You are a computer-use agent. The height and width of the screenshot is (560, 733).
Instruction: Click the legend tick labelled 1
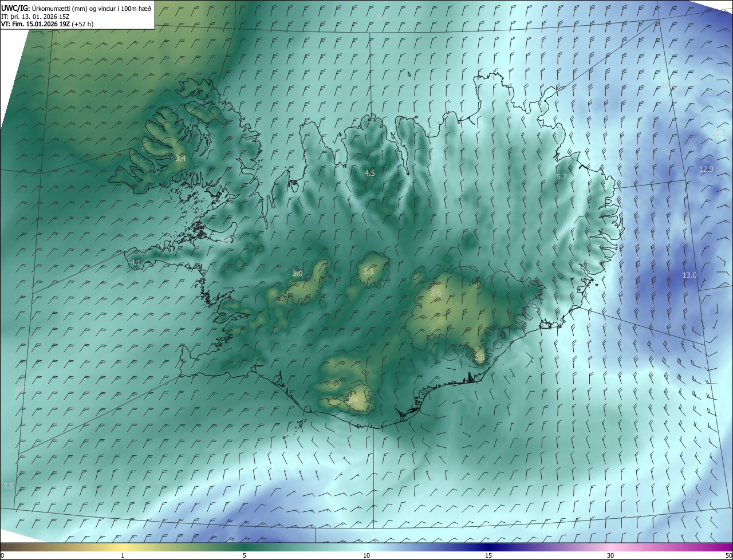click(123, 555)
